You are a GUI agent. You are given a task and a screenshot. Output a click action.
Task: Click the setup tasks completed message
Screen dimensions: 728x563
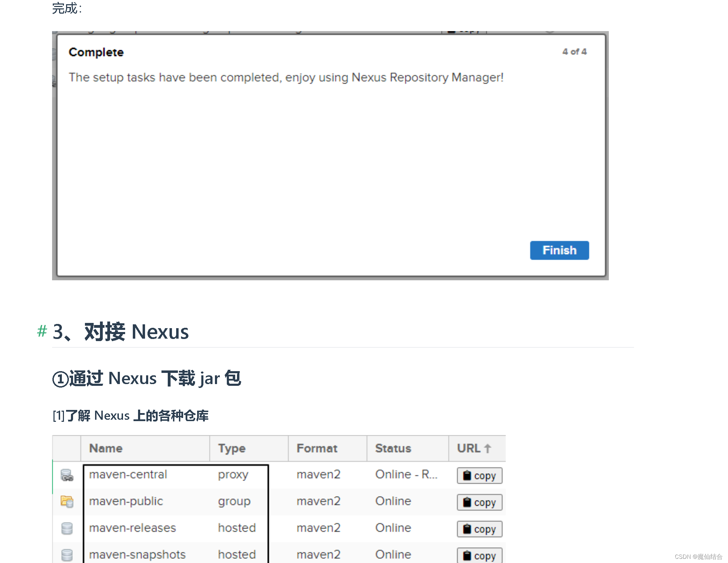(286, 77)
